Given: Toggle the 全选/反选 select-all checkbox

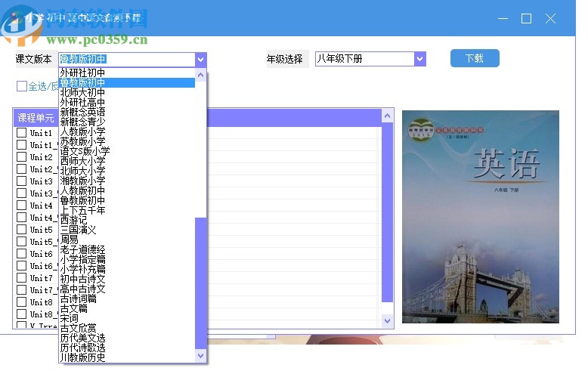Looking at the screenshot, I should pos(22,86).
